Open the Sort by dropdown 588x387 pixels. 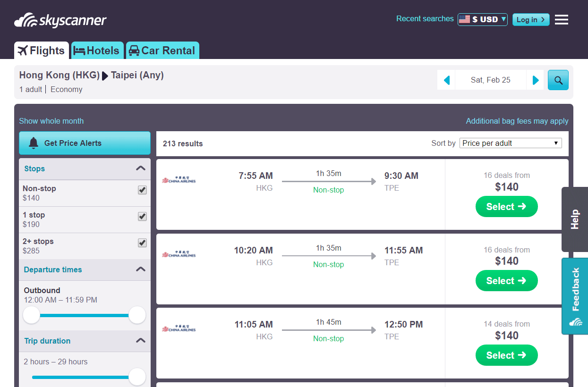pyautogui.click(x=510, y=143)
